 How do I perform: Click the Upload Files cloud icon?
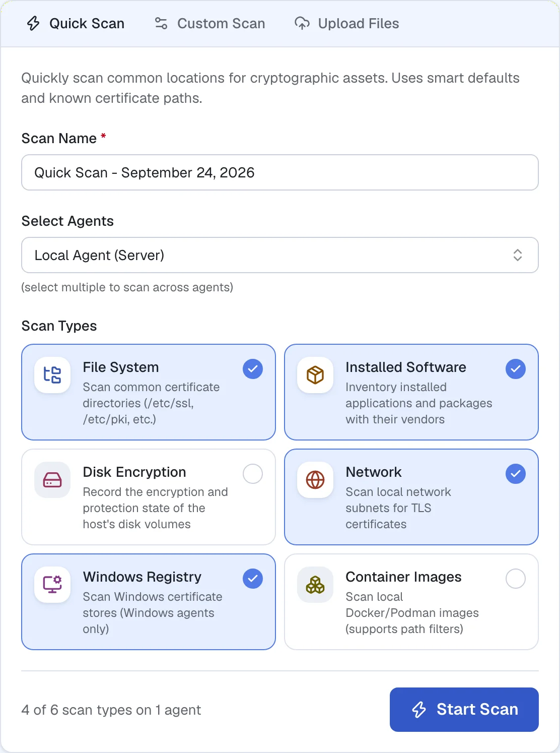302,23
